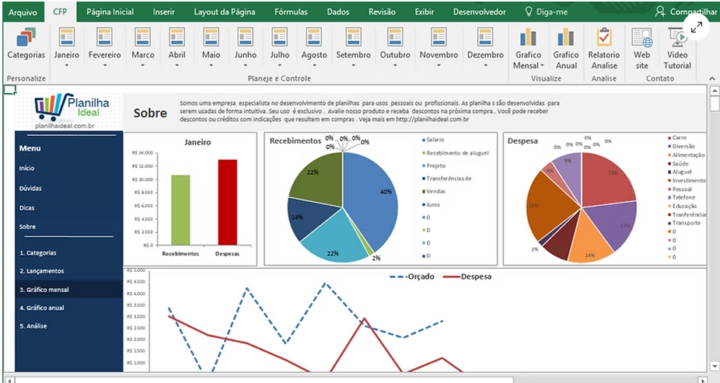The width and height of the screenshot is (720, 383).
Task: Expand the Setembro dropdown arrow
Action: point(354,66)
